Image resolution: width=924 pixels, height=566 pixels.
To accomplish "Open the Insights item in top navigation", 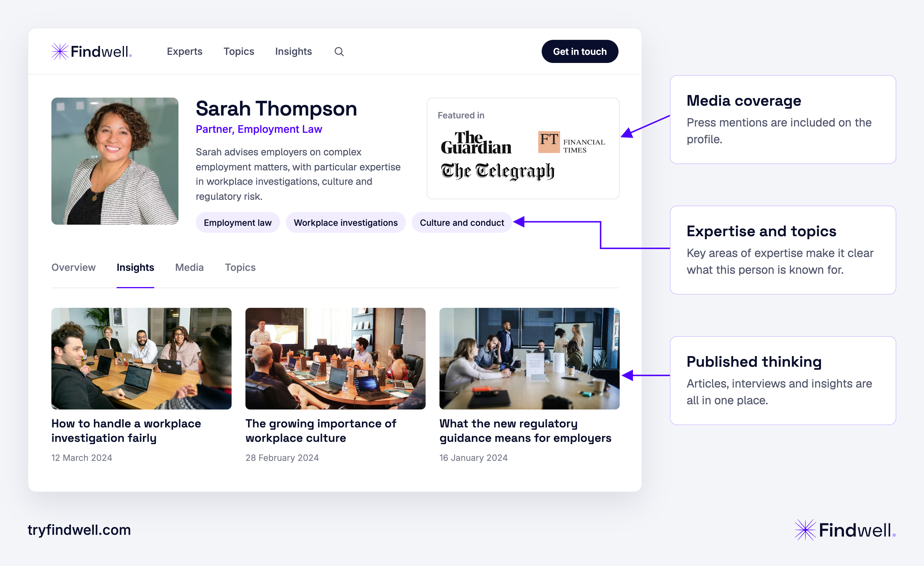I will (x=293, y=51).
